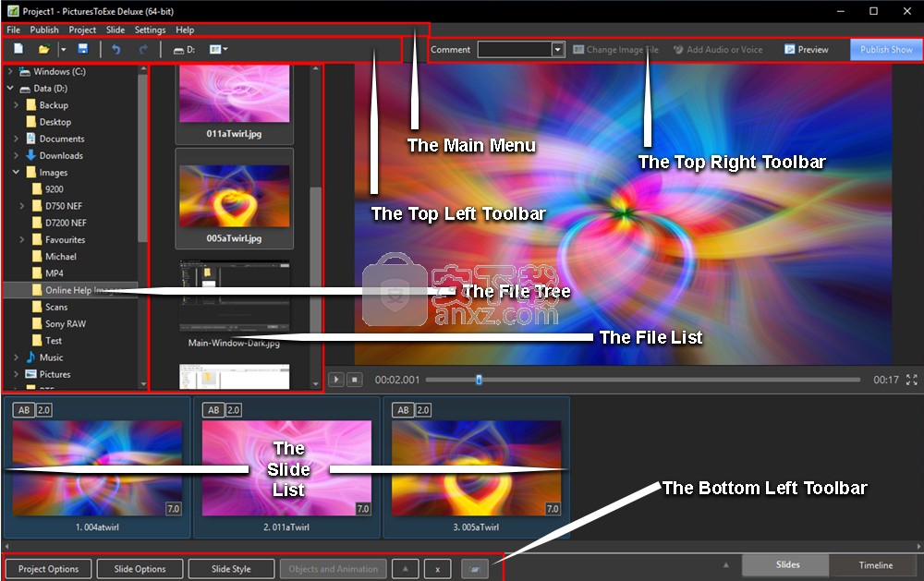Screen dimensions: 924x581
Task: Open the Slide menu
Action: point(115,30)
